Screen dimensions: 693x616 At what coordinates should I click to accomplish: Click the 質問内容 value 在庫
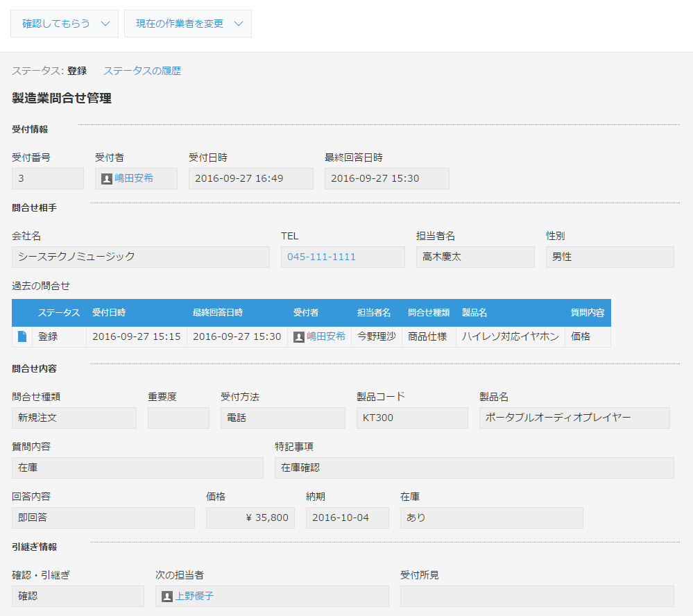[x=137, y=468]
